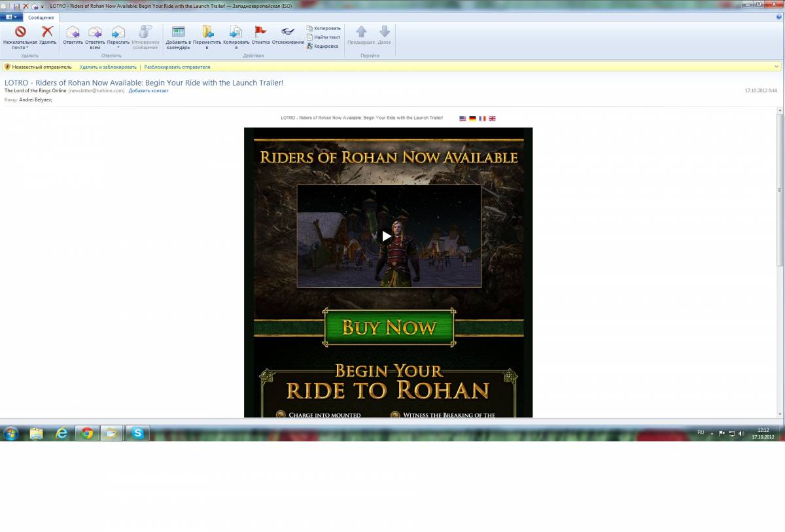Open the Windows Start button

click(11, 433)
